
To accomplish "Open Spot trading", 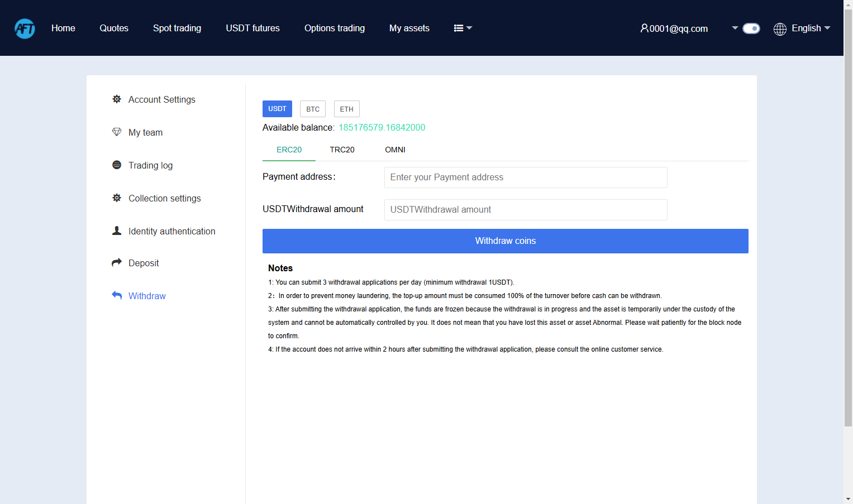I will [177, 28].
